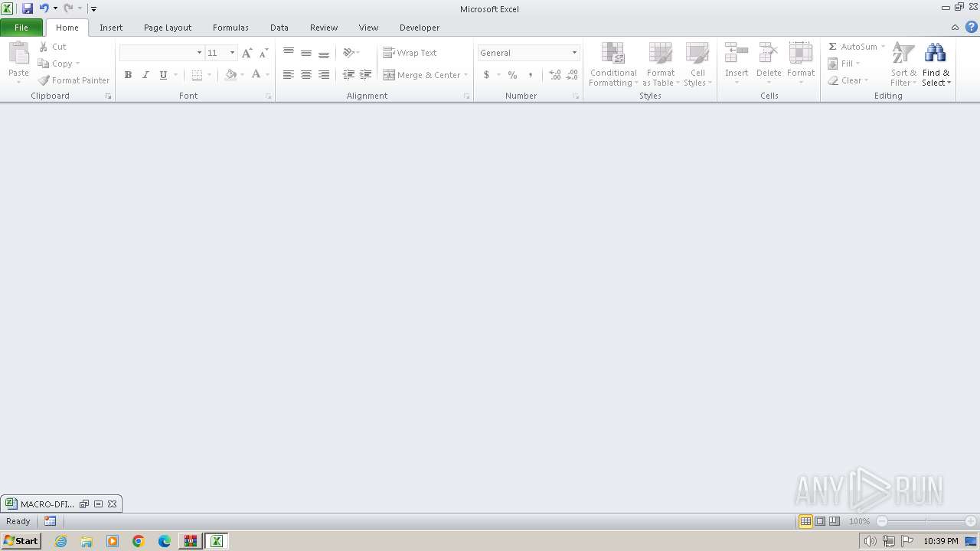Open the Clear eraser dropdown
Viewport: 980px width, 551px height.
848,80
